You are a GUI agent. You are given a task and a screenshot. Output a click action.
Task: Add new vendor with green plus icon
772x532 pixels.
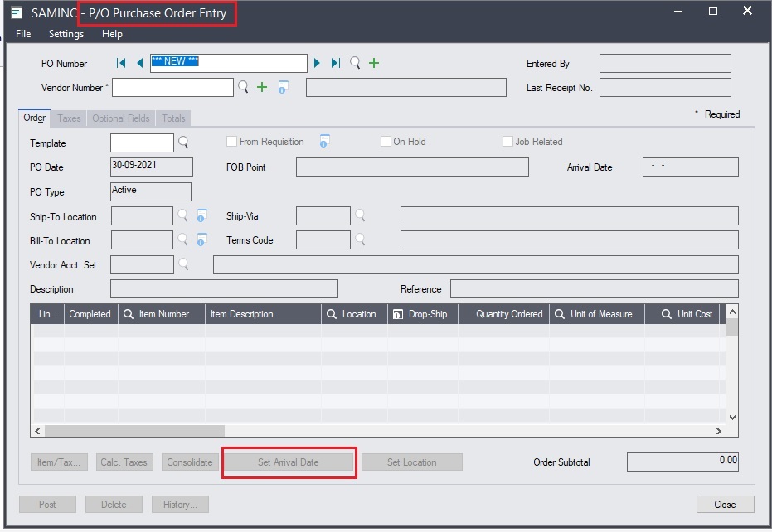(x=262, y=87)
